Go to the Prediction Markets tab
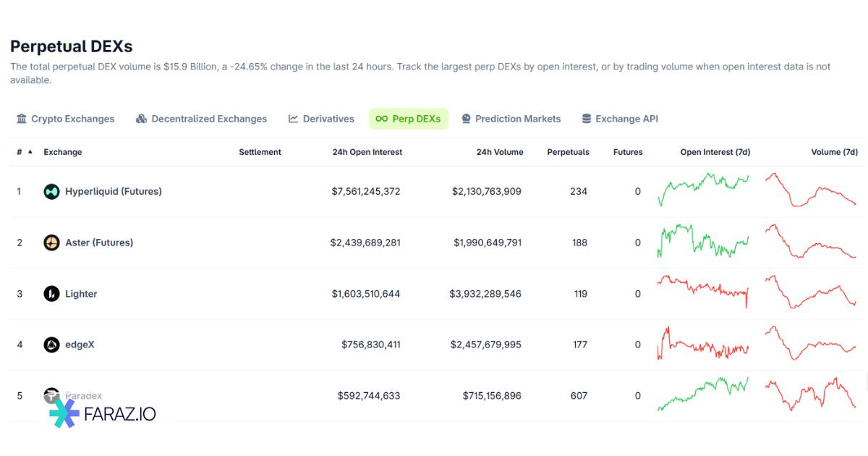This screenshot has height=456, width=868. (511, 119)
